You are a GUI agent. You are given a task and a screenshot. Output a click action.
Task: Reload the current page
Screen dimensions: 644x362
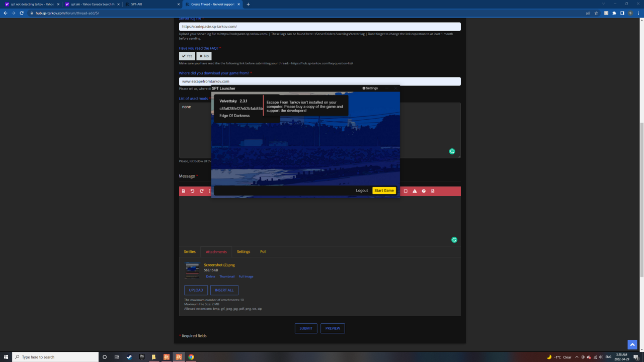22,13
